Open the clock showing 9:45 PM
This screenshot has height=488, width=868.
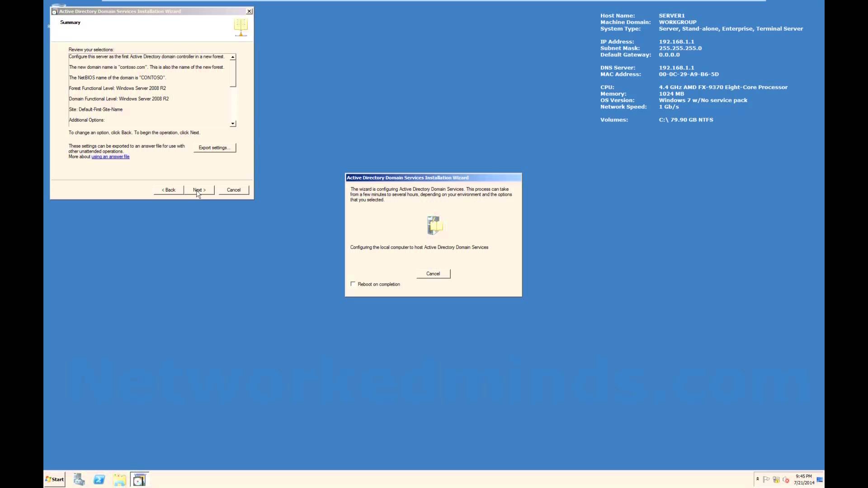click(x=804, y=476)
